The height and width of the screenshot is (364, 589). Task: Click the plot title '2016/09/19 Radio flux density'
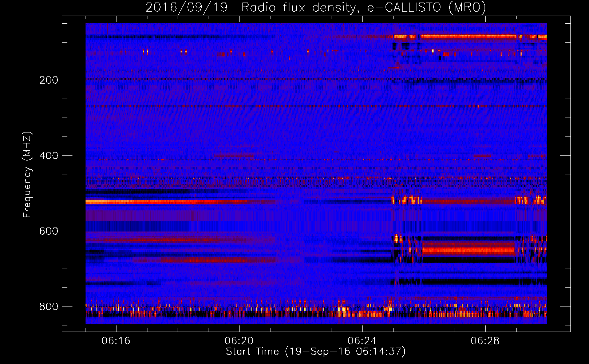coord(316,8)
